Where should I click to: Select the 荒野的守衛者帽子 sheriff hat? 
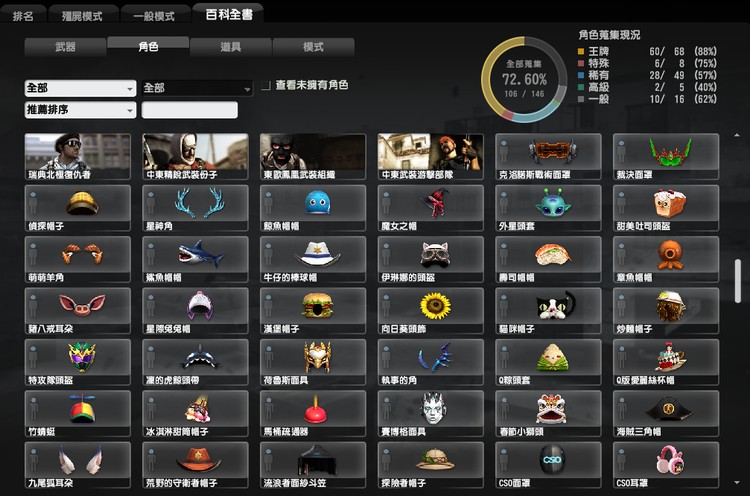pyautogui.click(x=195, y=465)
